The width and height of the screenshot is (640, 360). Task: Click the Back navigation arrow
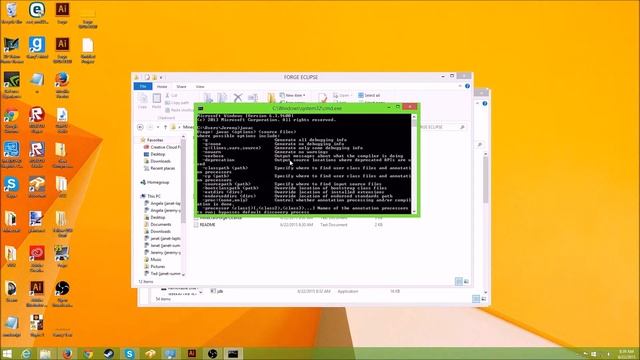tap(140, 127)
